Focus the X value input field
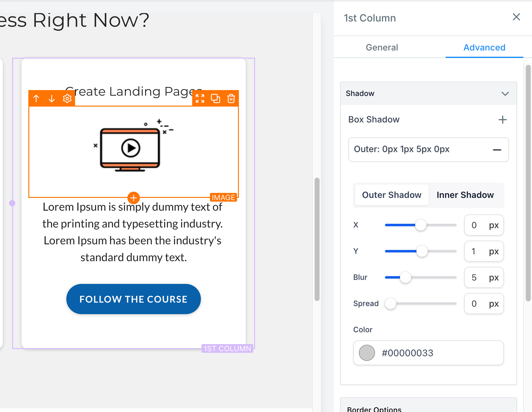Viewport: 532px width, 412px height. [484, 225]
